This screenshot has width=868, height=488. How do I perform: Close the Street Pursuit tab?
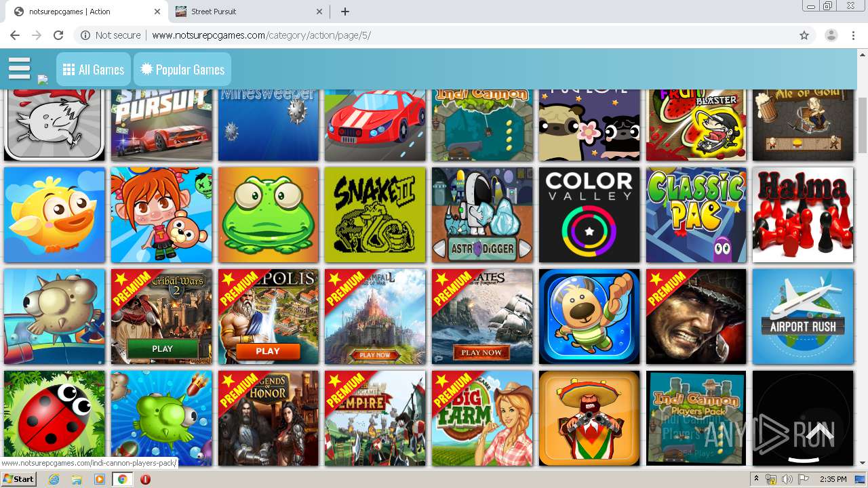coord(319,12)
